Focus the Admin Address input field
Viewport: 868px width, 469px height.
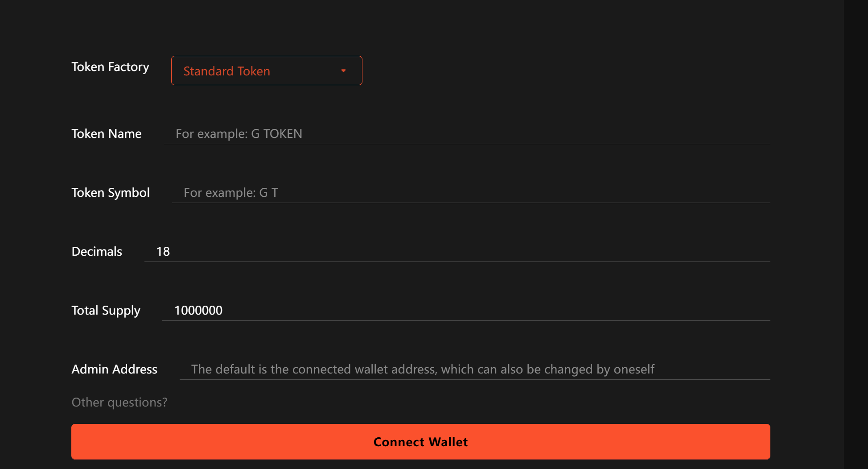[x=474, y=369]
